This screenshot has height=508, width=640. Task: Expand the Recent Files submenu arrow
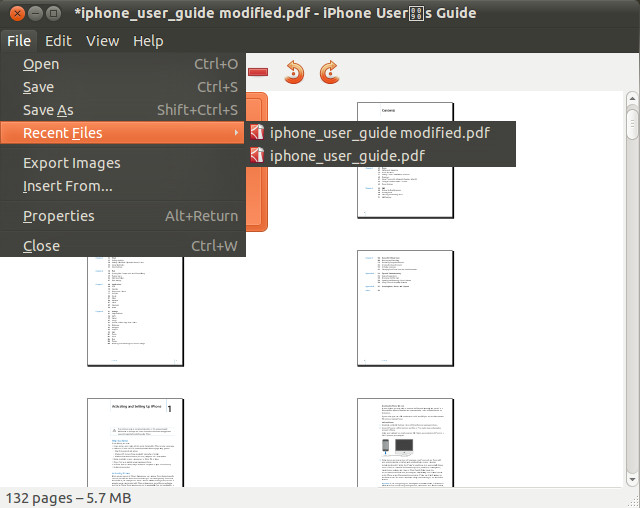[x=236, y=133]
